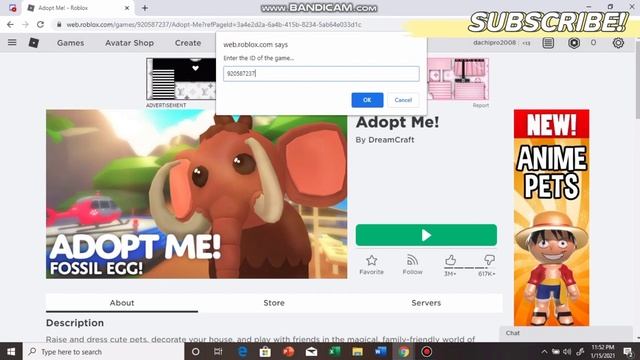640x360 pixels.
Task: Click the taskbar clock and date
Action: coord(603,351)
